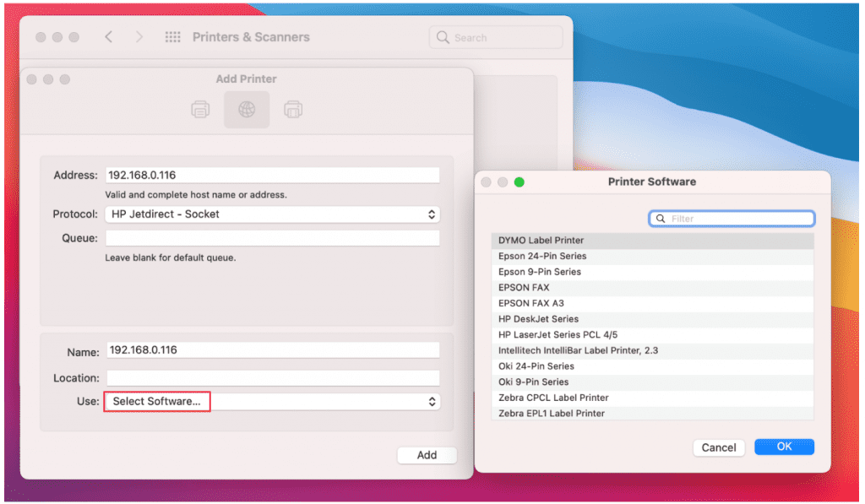Select Oki 24-Pin Series
Viewport: 865px width, 504px height.
pyautogui.click(x=653, y=366)
